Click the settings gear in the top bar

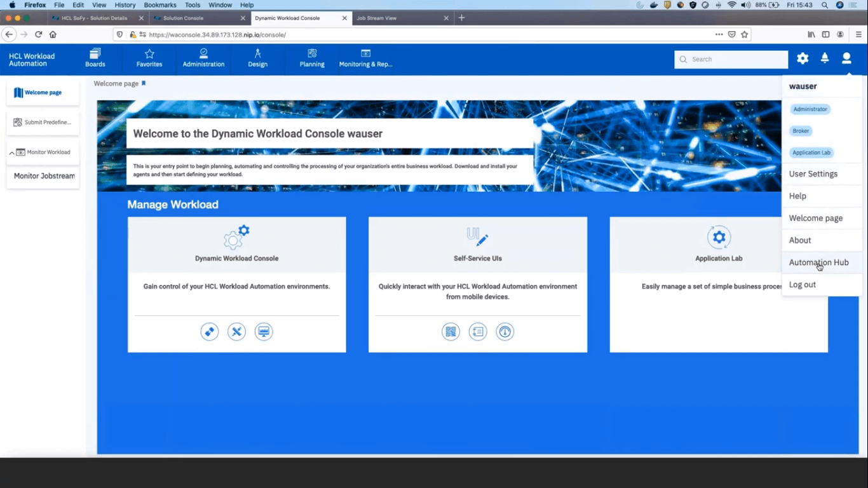802,58
